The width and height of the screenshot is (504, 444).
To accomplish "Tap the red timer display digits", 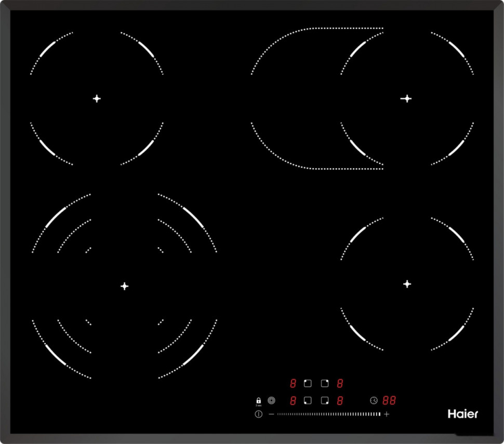I will 390,400.
